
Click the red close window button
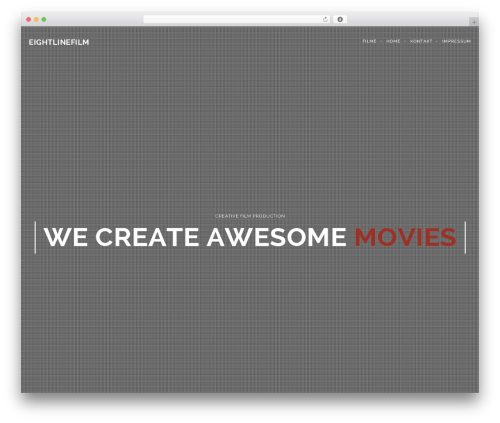pos(29,19)
